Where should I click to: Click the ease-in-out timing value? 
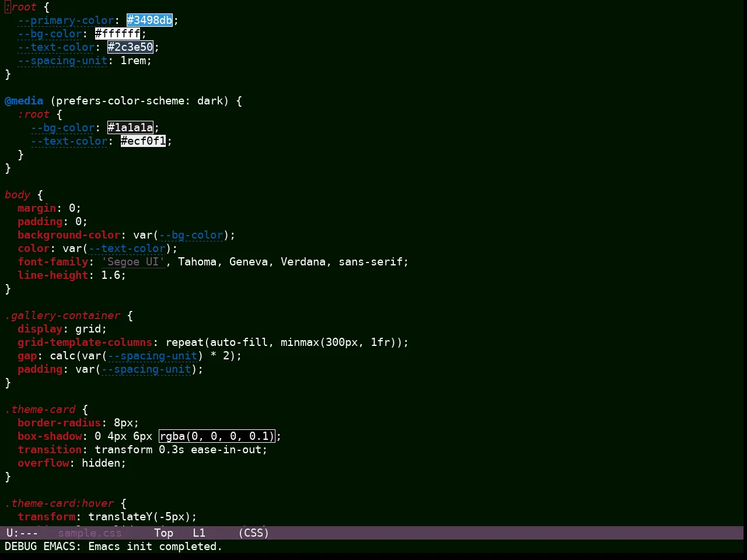[x=226, y=450]
